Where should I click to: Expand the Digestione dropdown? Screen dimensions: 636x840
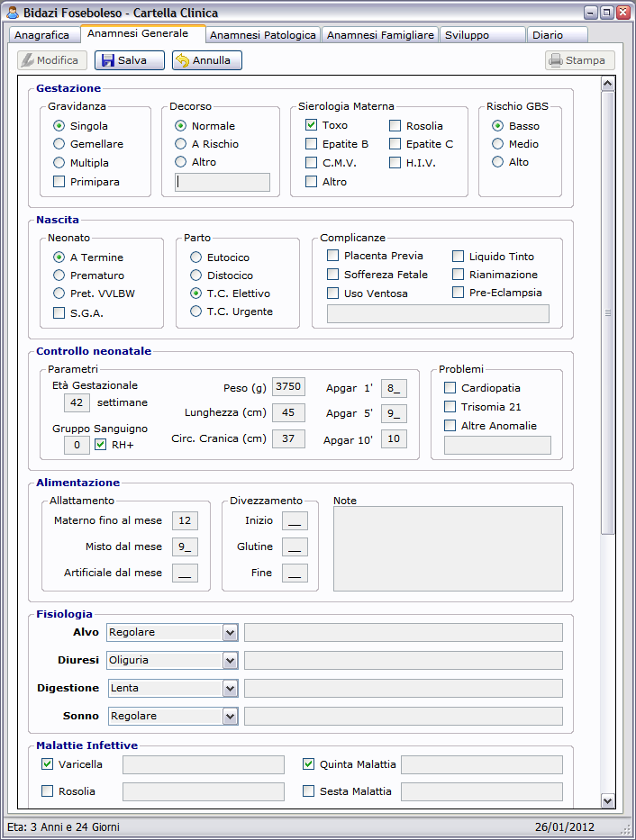[x=231, y=688]
